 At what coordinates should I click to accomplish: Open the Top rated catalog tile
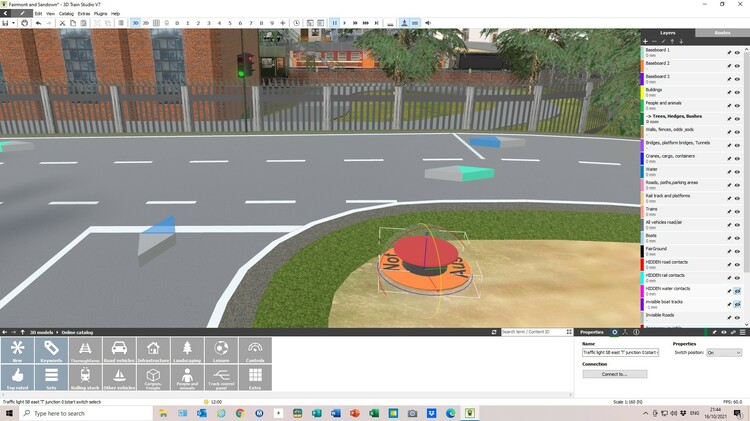tap(17, 377)
